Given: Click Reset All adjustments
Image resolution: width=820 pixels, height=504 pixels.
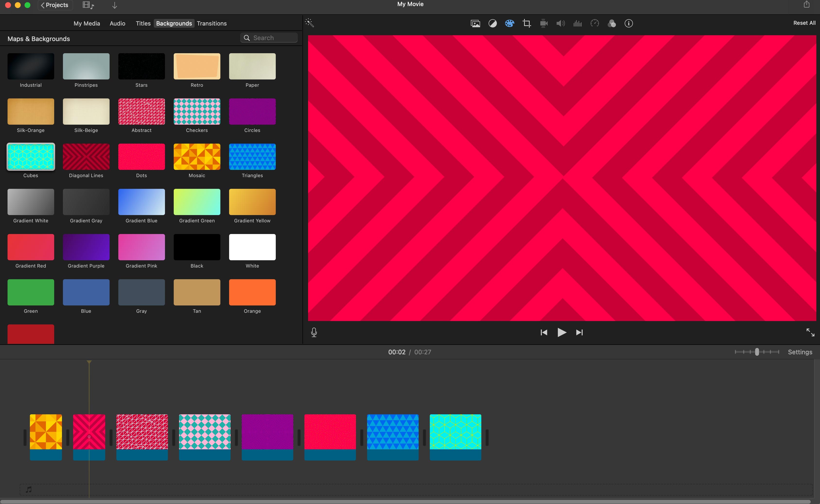Looking at the screenshot, I should coord(804,23).
